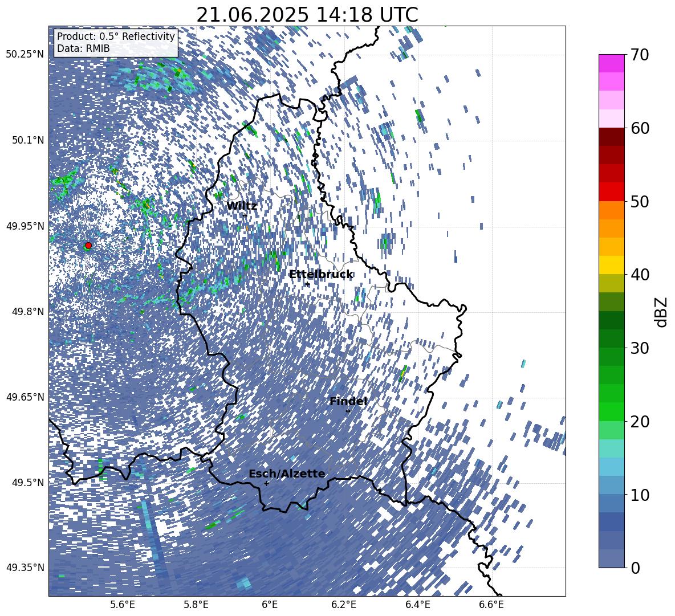
Task: Click the orange colorbar swatch below 50
Action: click(x=611, y=210)
